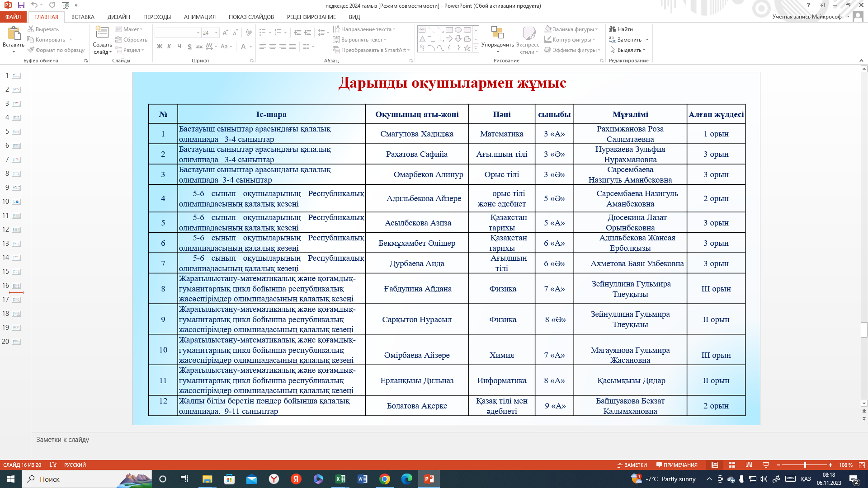The image size is (868, 488).
Task: Open Word from the Windows taskbar
Action: pyautogui.click(x=363, y=479)
